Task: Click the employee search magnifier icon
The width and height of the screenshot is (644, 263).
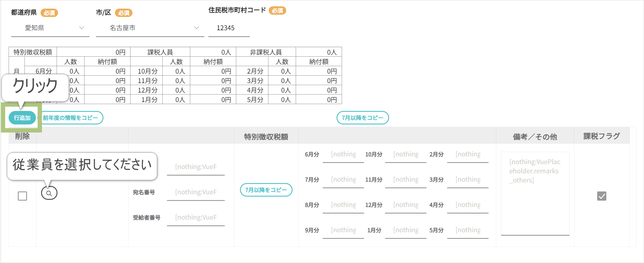Action: point(49,193)
